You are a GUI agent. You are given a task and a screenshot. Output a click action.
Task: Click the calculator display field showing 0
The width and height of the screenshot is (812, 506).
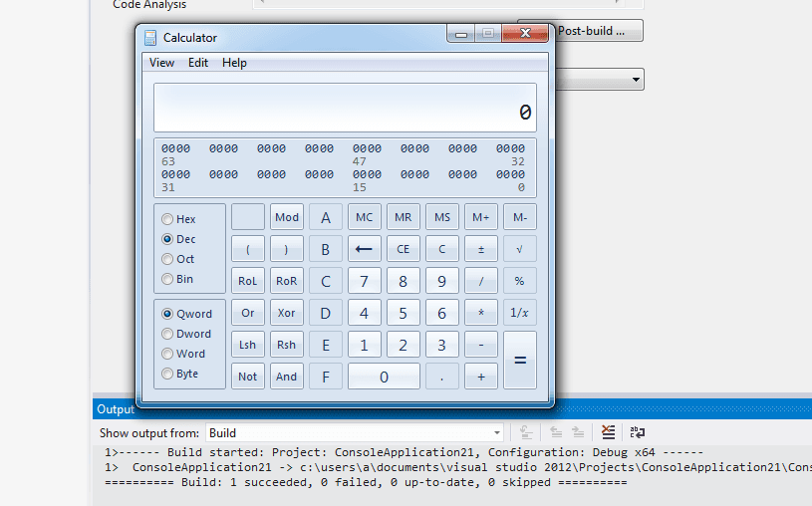tap(345, 108)
